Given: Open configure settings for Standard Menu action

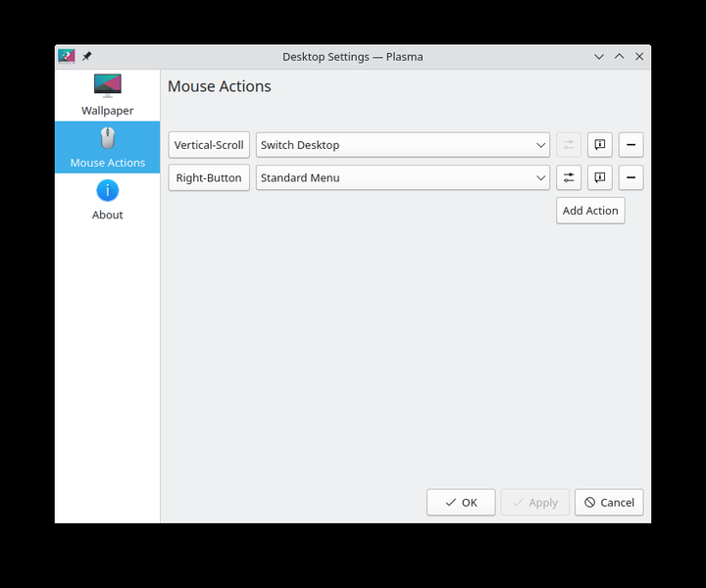Looking at the screenshot, I should point(569,177).
